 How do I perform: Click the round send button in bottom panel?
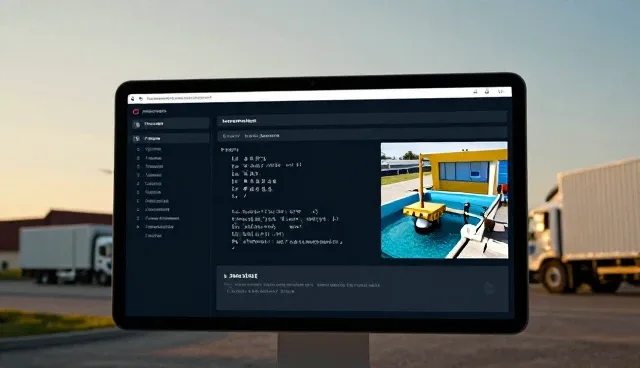click(x=489, y=288)
